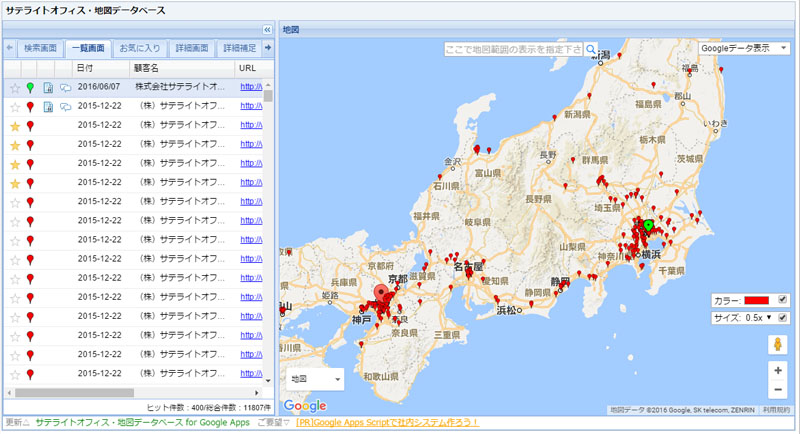The image size is (800, 434).
Task: Click horizontal scrollbar left arrow
Action: tap(9, 393)
